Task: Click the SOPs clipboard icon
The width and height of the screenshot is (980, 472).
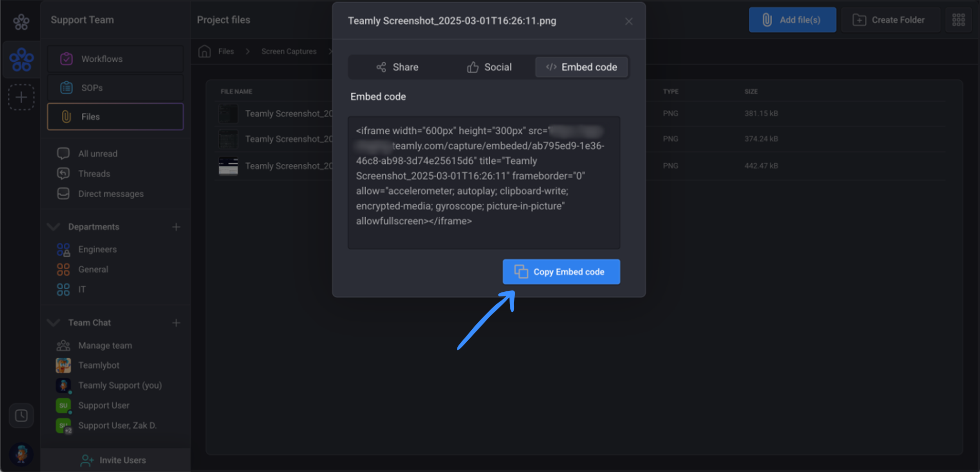Action: point(66,88)
